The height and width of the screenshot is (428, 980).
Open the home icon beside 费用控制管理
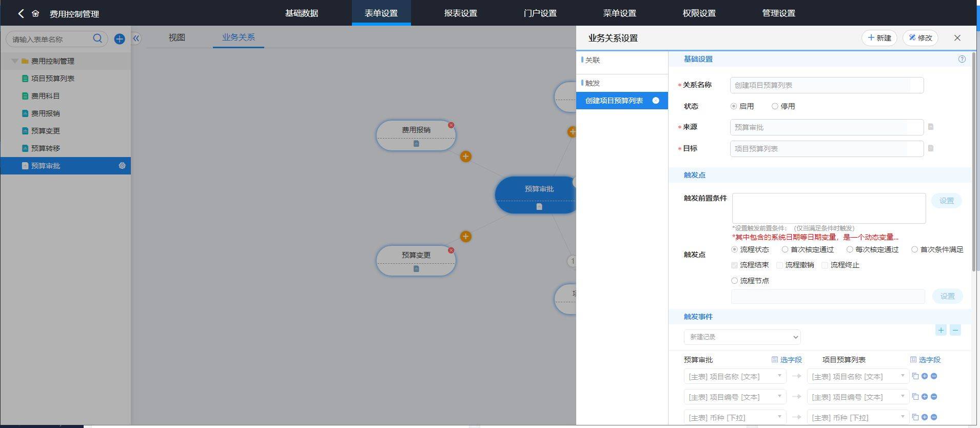[x=35, y=13]
